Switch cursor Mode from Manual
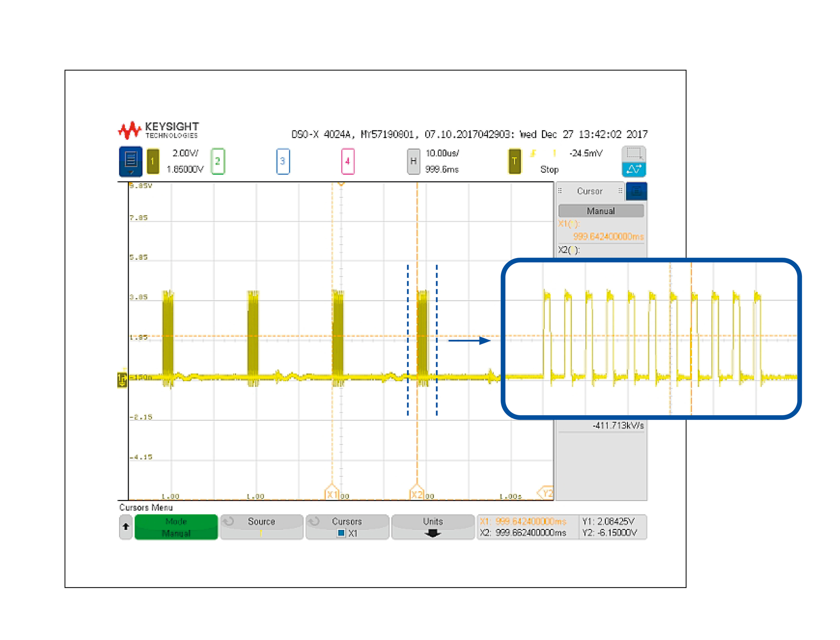Screen dimensions: 840x640 click(176, 527)
